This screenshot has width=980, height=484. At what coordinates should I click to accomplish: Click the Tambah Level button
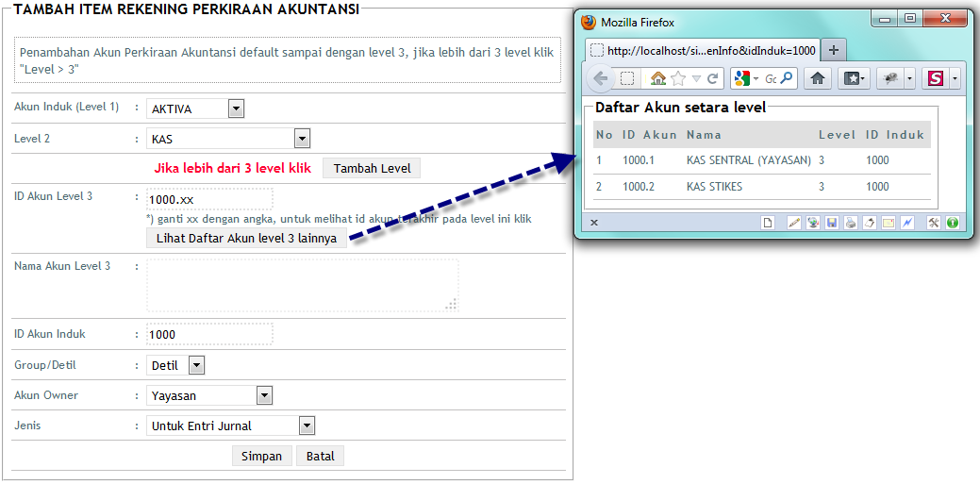(372, 168)
